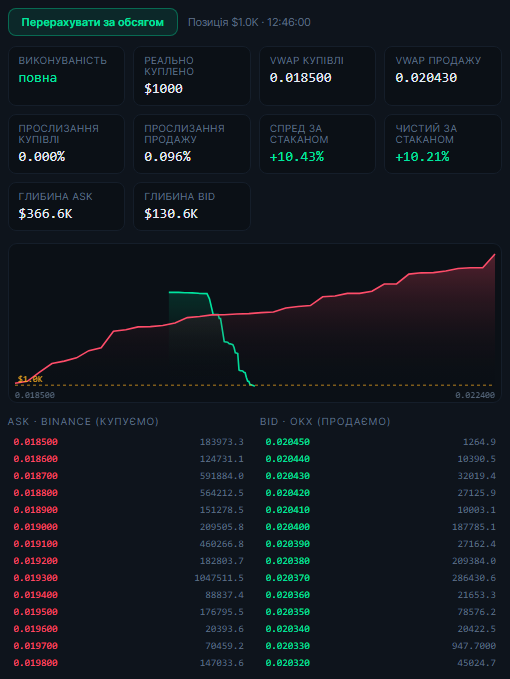This screenshot has height=679, width=510.
Task: Select the ВИКОНУВАНІСТЬ повна card
Action: [x=66, y=76]
